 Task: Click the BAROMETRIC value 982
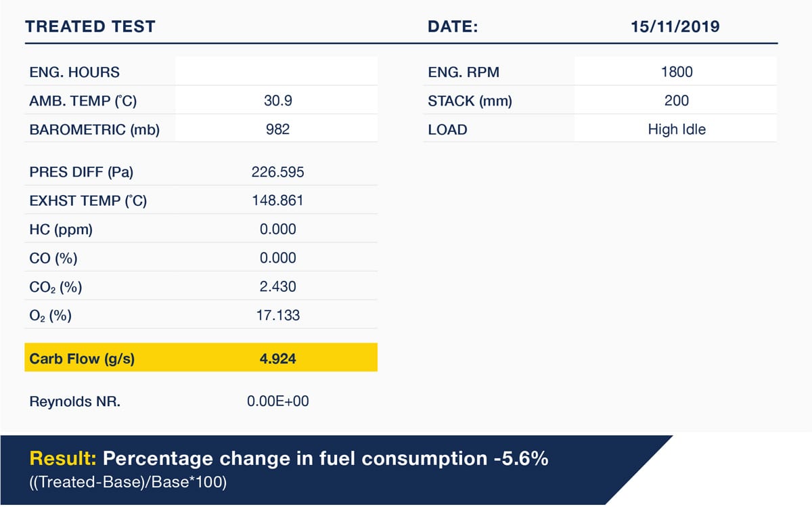pyautogui.click(x=277, y=129)
